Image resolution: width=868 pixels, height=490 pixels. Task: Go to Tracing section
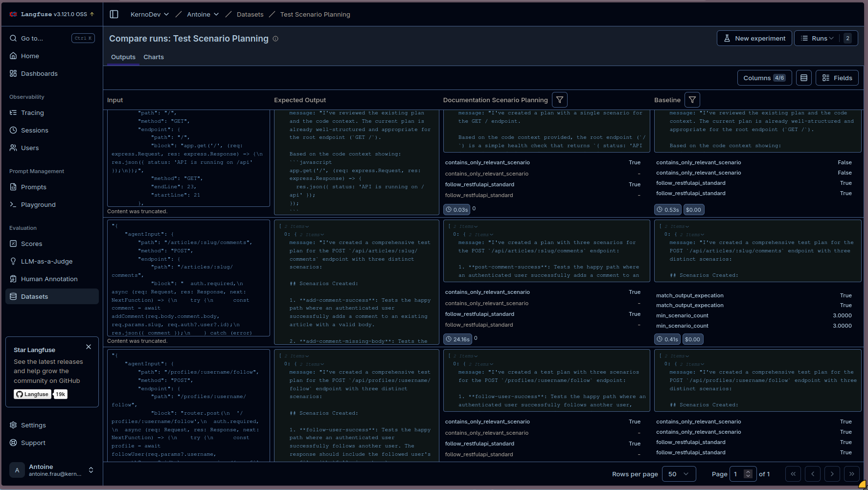51,112
